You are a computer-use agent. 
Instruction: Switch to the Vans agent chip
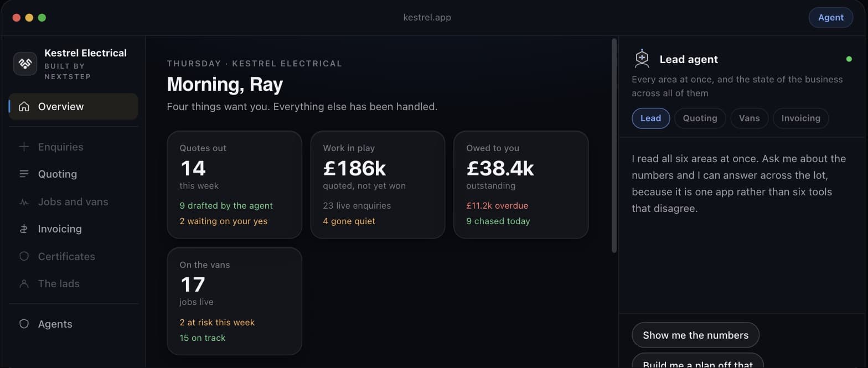point(749,118)
